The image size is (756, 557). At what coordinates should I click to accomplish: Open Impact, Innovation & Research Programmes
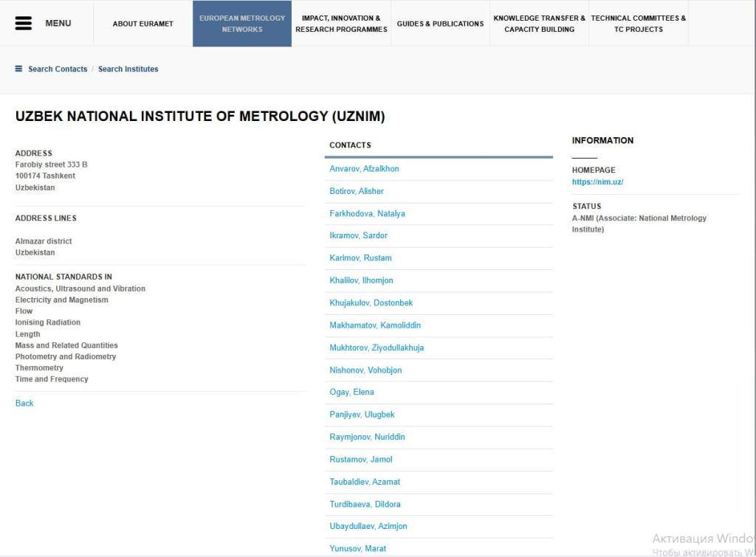coord(341,24)
